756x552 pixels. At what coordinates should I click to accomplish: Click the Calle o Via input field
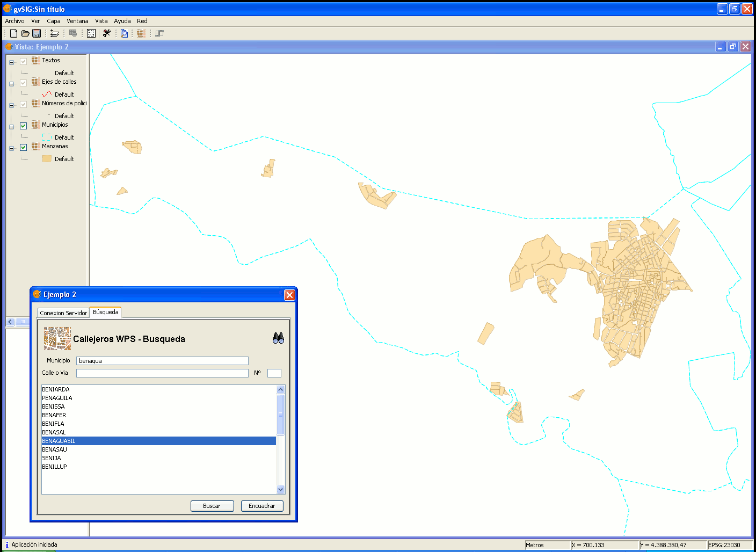(x=162, y=373)
